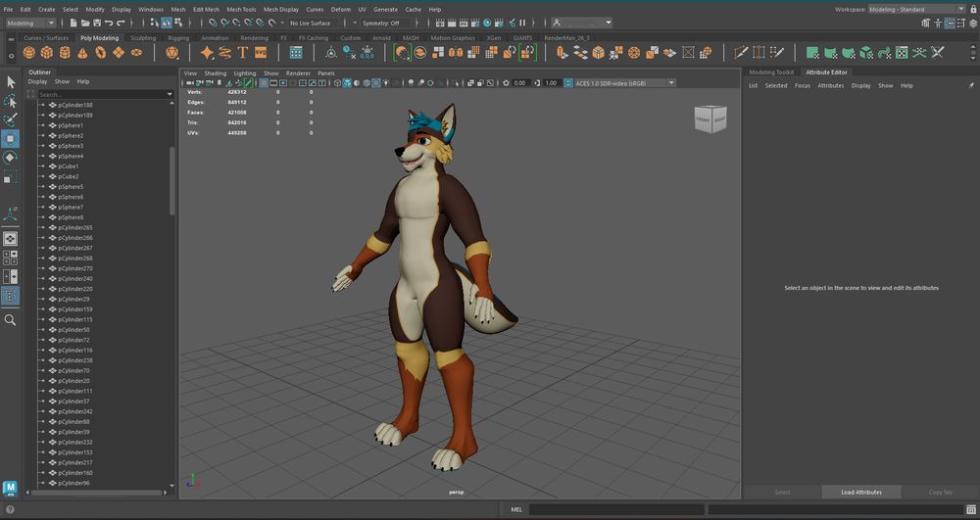Viewport: 980px width, 520px height.
Task: Click the Sweep Mesh shelf icon
Action: click(x=225, y=53)
